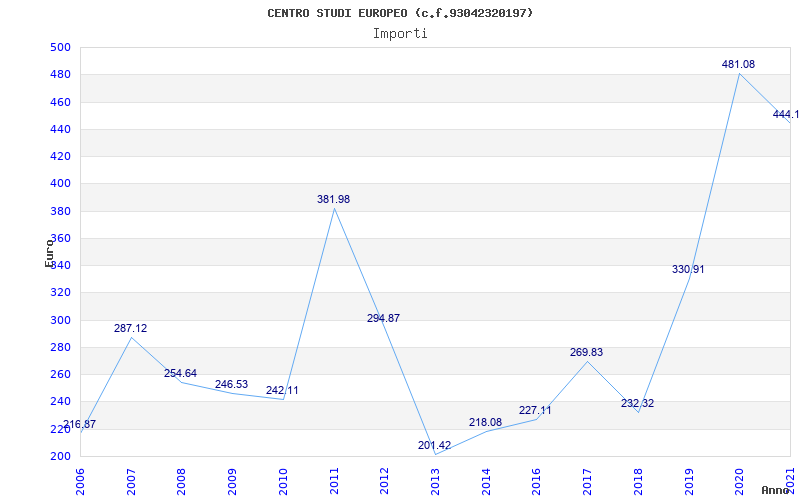Select the 2010 year tick label
This screenshot has width=800, height=500.
click(x=283, y=481)
